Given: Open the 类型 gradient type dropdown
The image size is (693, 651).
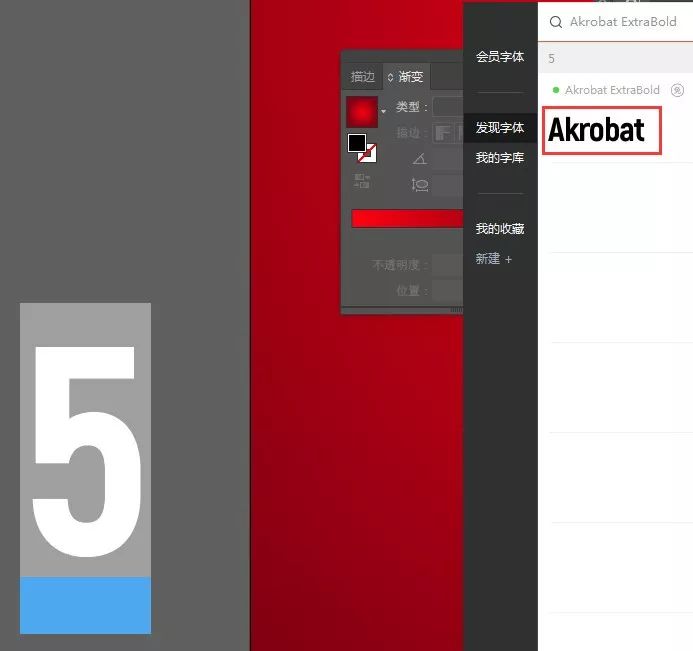Looking at the screenshot, I should point(447,107).
